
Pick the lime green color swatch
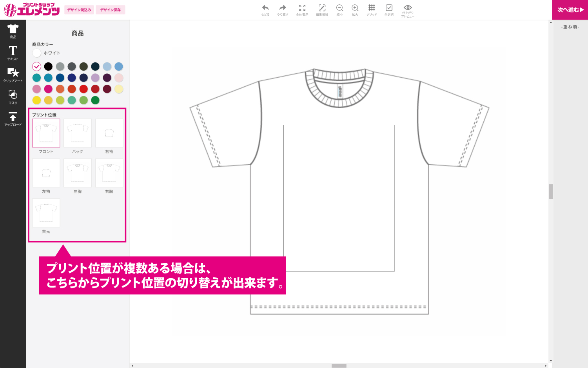pyautogui.click(x=60, y=100)
